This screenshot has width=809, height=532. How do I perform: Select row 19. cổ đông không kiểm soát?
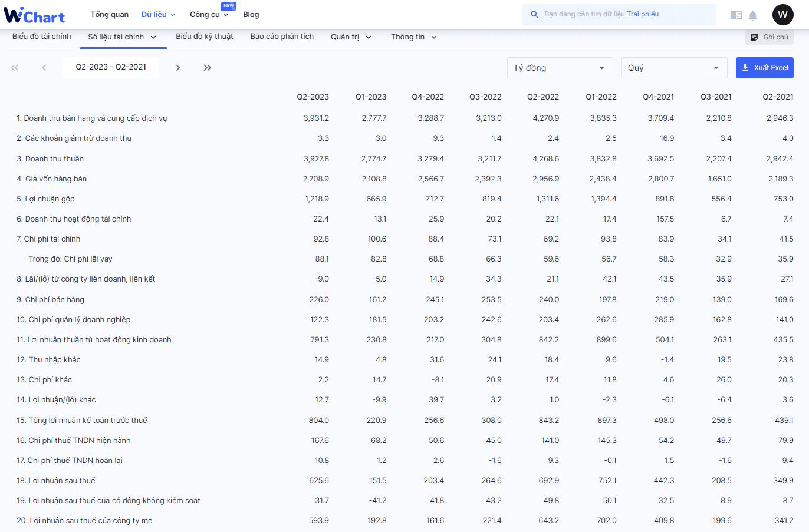tap(108, 501)
